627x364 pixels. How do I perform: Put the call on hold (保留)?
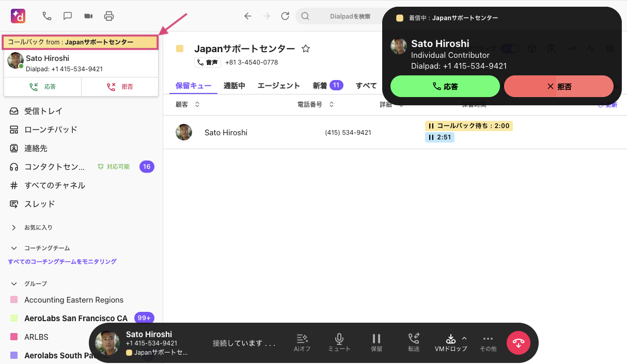377,342
